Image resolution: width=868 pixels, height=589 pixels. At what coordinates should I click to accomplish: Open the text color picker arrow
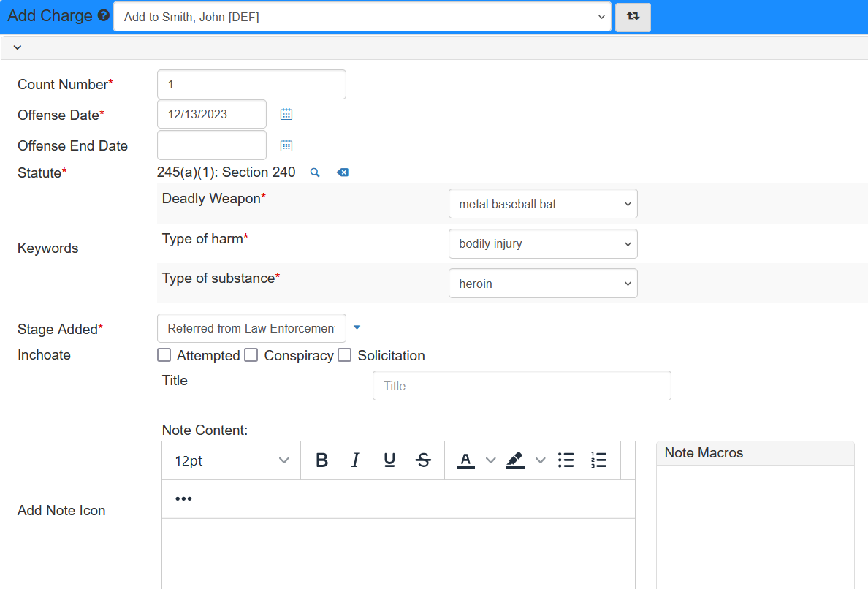pos(491,460)
